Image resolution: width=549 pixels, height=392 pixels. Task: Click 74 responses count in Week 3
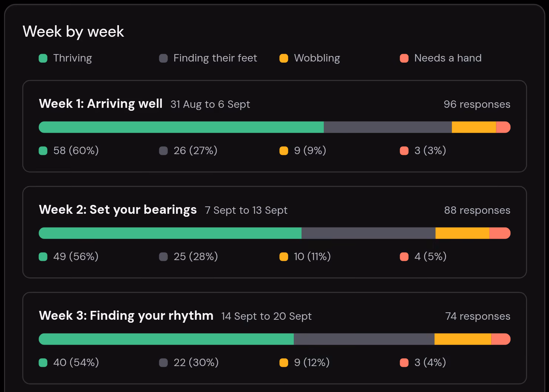click(478, 316)
